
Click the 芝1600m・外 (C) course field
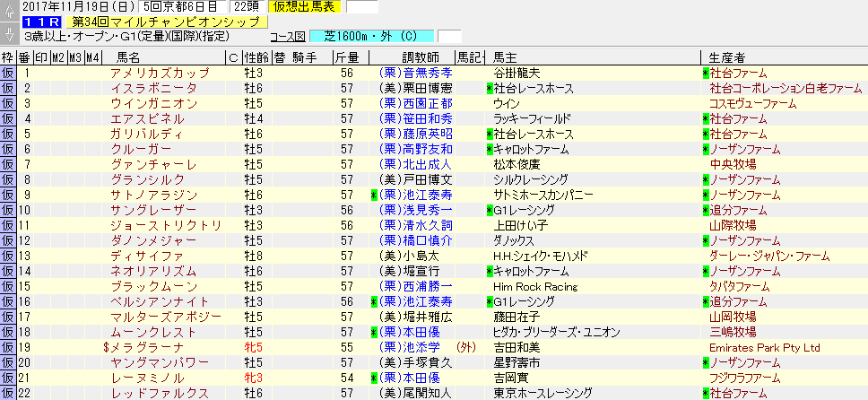pos(371,37)
